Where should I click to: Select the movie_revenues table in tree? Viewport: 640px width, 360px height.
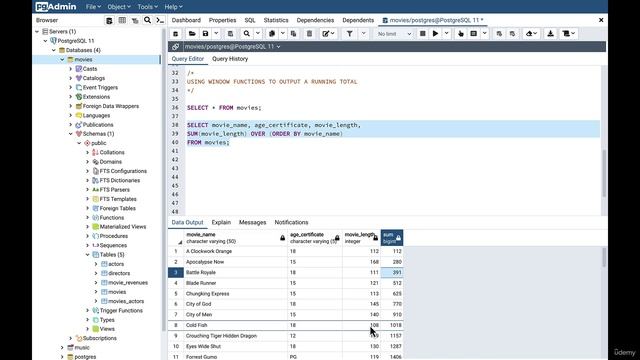tap(128, 282)
